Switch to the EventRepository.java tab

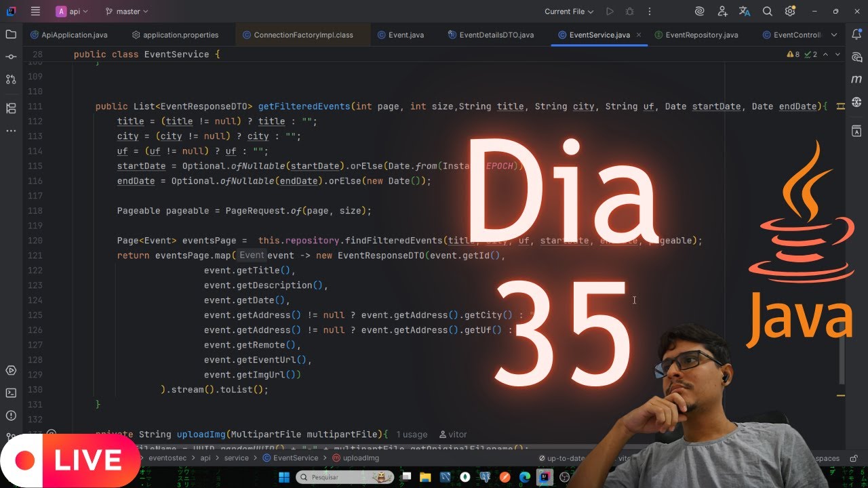click(x=696, y=35)
